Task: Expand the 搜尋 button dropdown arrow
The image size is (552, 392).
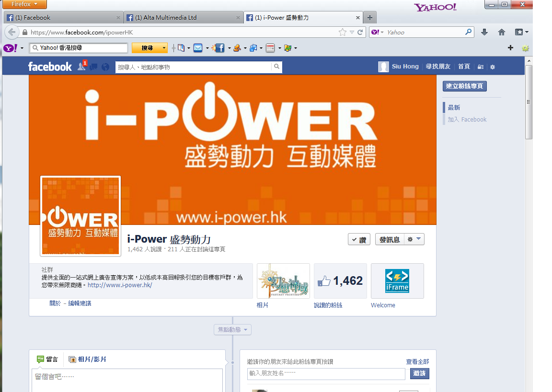Action: click(x=164, y=48)
